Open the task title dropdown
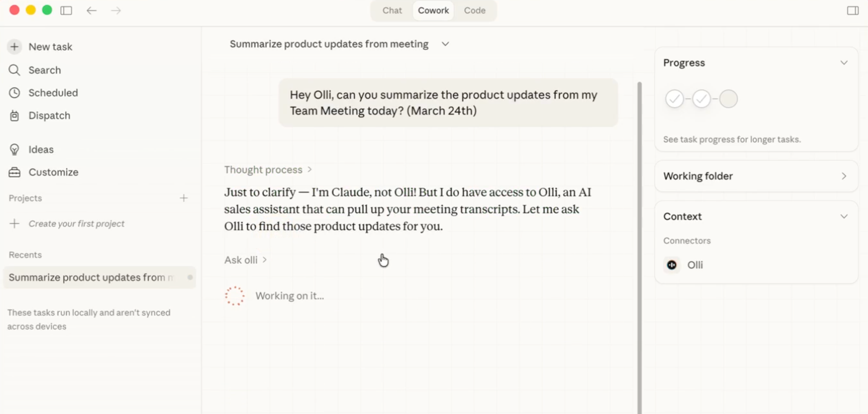The width and height of the screenshot is (868, 414). [446, 44]
